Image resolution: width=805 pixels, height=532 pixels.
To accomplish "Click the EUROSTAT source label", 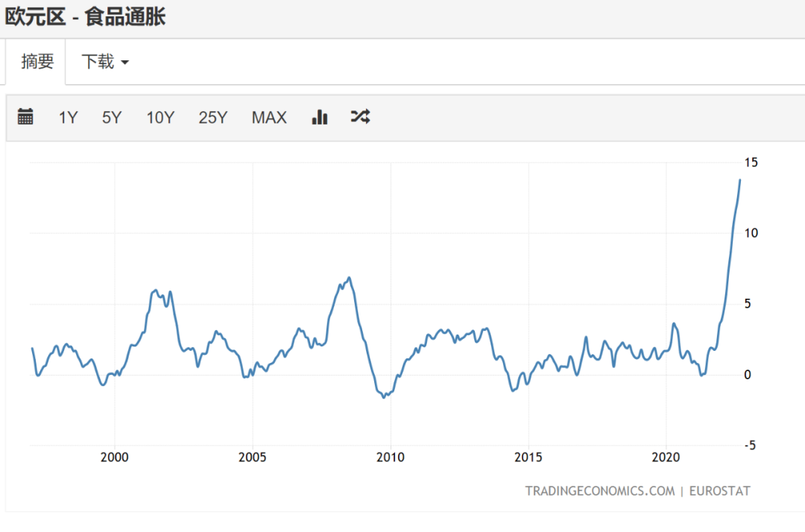I will coord(719,491).
